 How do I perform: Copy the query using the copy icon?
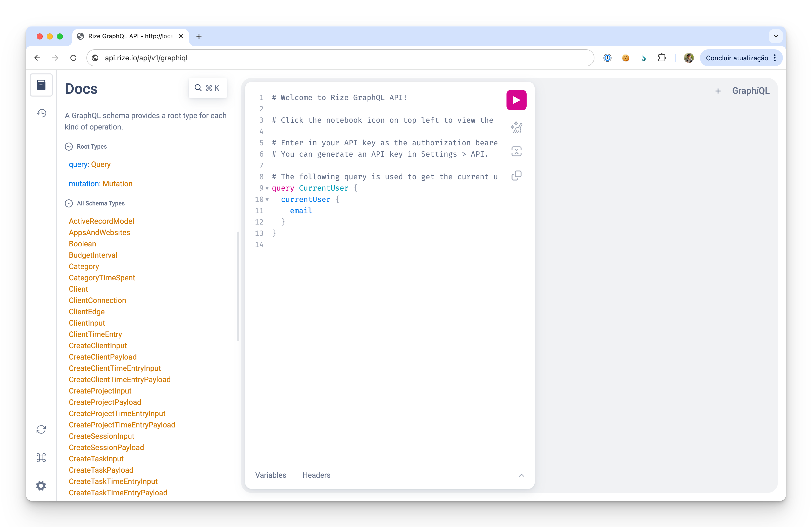[516, 175]
